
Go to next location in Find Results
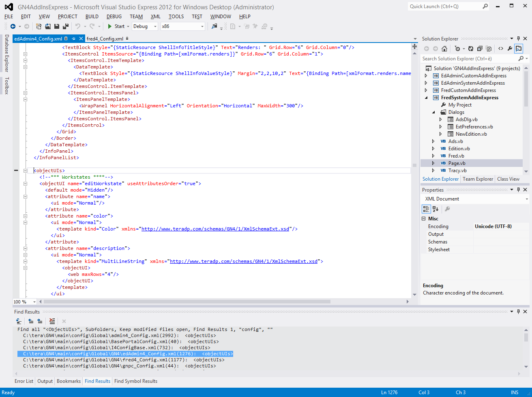pyautogui.click(x=40, y=321)
